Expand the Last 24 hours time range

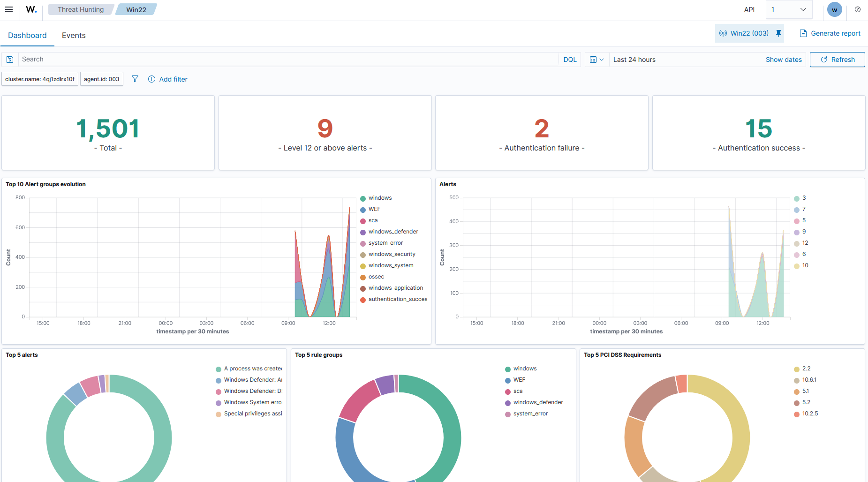(634, 60)
